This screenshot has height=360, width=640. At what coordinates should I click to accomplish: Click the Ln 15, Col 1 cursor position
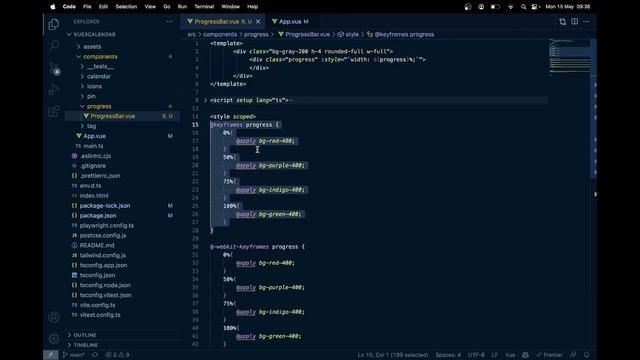[393, 355]
